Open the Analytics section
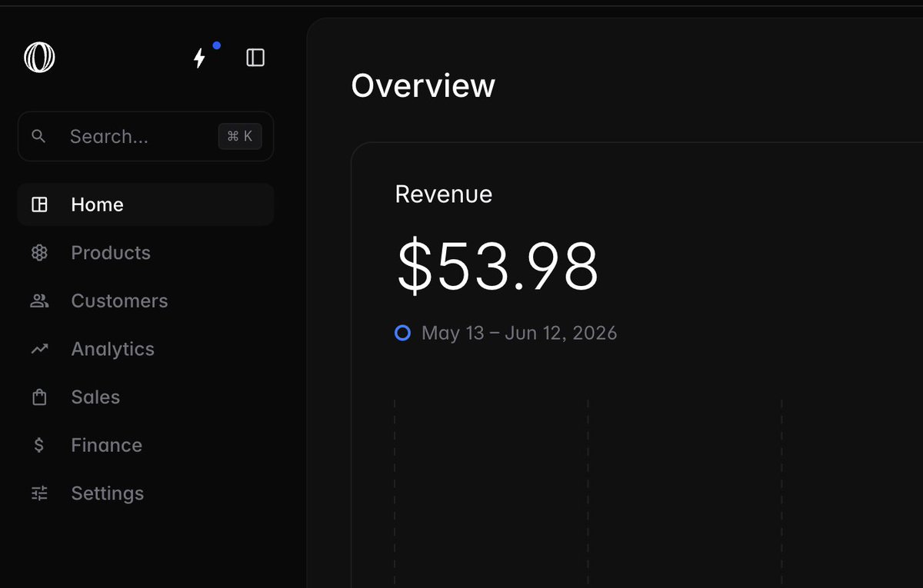 pos(145,349)
